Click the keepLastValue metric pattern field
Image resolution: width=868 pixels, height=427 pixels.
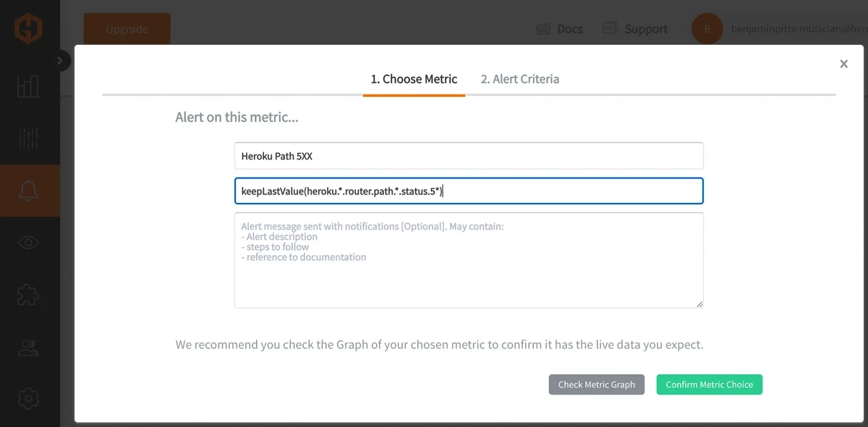(x=469, y=191)
